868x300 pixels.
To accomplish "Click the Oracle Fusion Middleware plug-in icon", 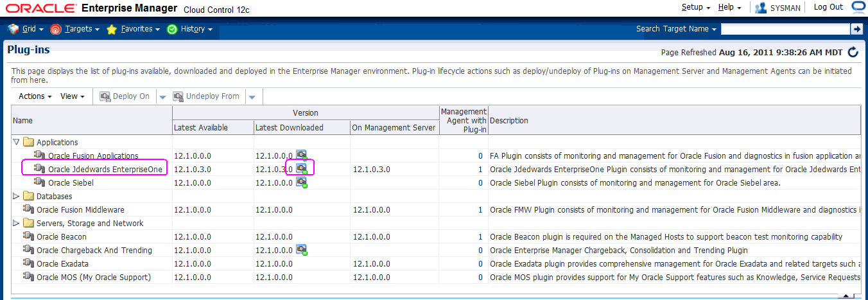I will point(28,209).
